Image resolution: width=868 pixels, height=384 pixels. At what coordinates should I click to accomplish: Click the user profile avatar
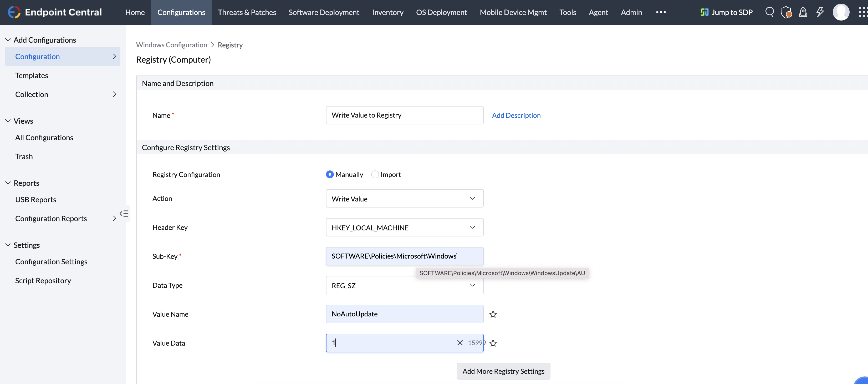[841, 12]
